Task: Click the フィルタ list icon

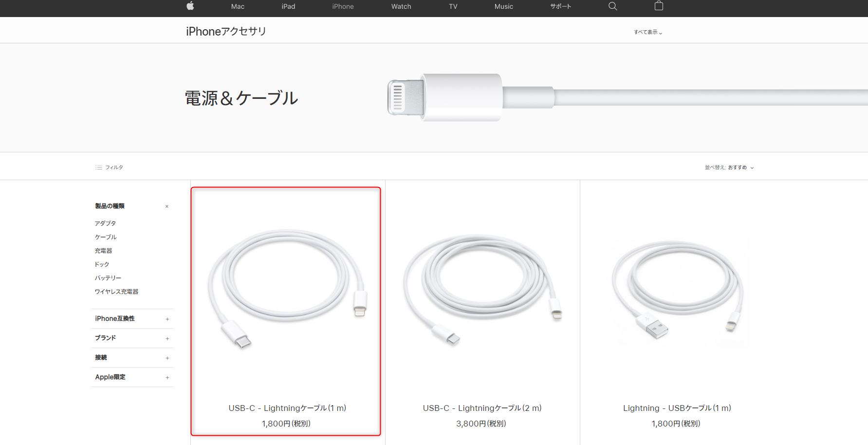Action: [x=99, y=167]
